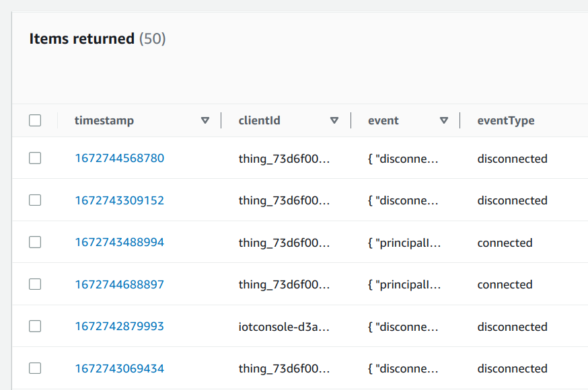
Task: Check the box for row 1672744568780
Action: 35,158
